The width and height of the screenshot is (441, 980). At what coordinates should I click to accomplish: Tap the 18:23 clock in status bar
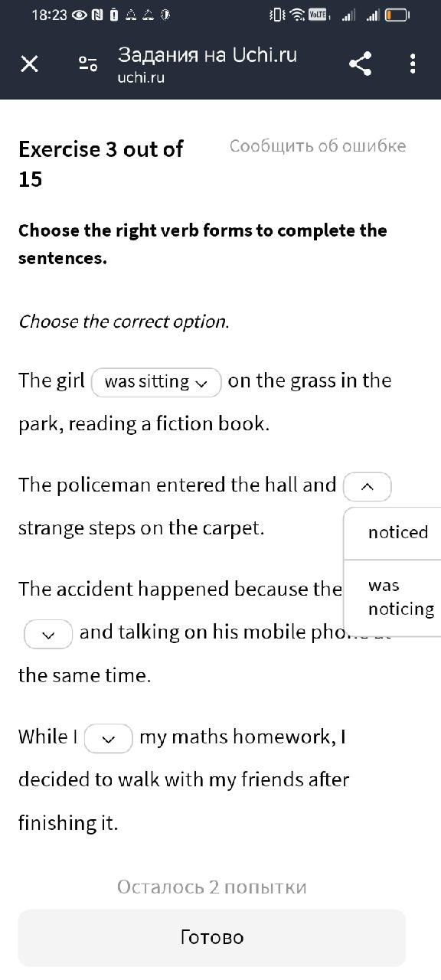tap(49, 15)
